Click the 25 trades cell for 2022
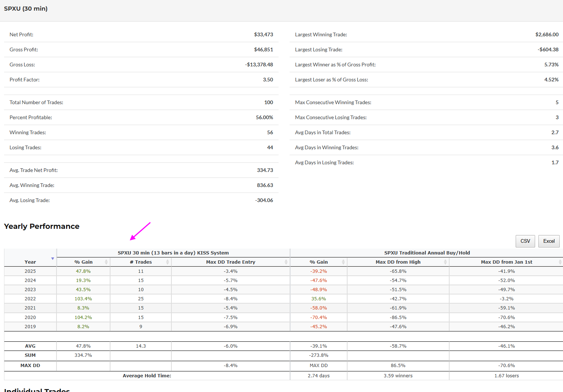 [141, 299]
